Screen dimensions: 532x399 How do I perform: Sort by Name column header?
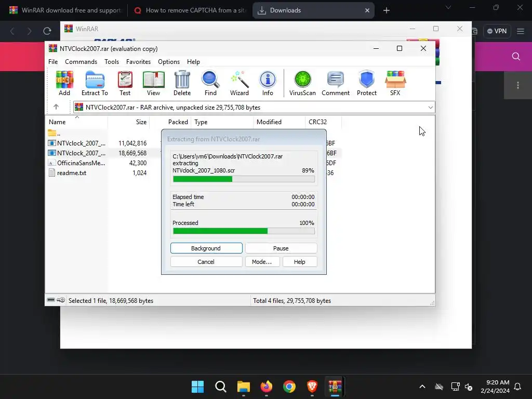[76, 122]
